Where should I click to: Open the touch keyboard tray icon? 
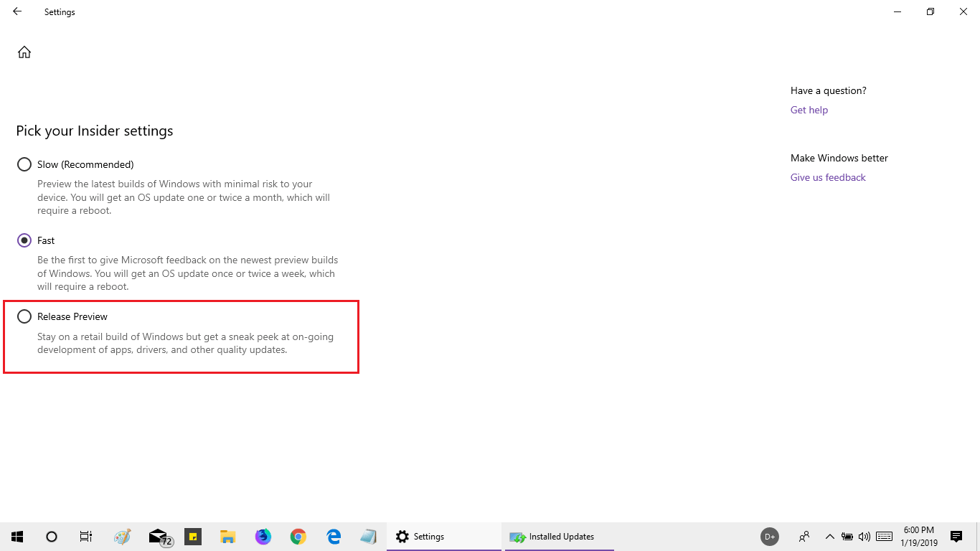(x=885, y=536)
